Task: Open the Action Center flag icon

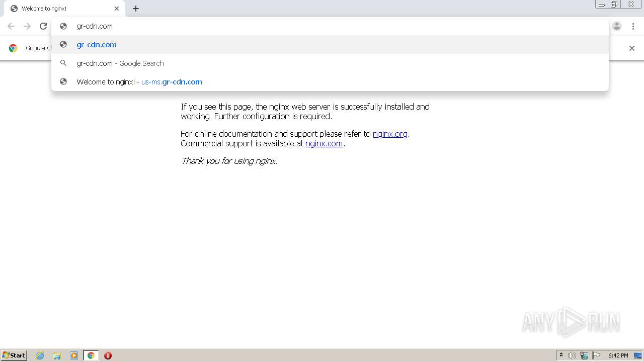Action: [x=596, y=355]
